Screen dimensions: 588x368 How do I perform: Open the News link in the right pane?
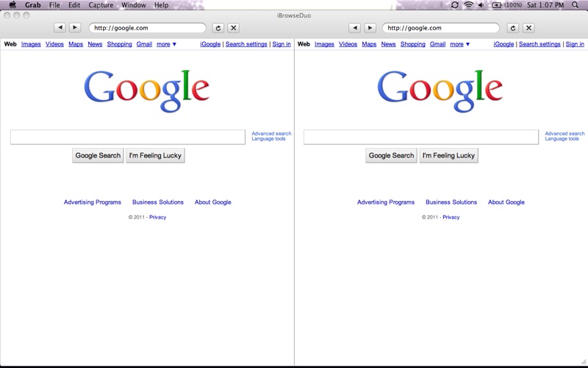point(388,44)
